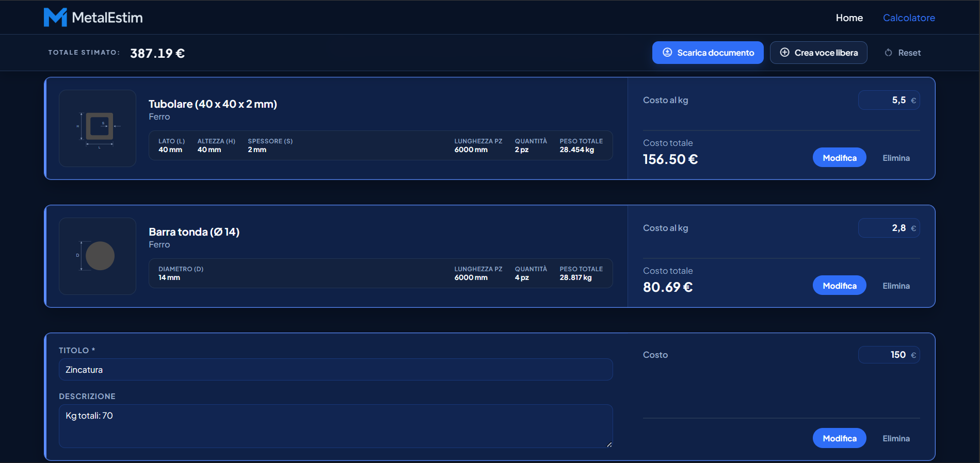This screenshot has height=463, width=980.
Task: Open the Calcolatore navigation link
Action: click(x=908, y=18)
